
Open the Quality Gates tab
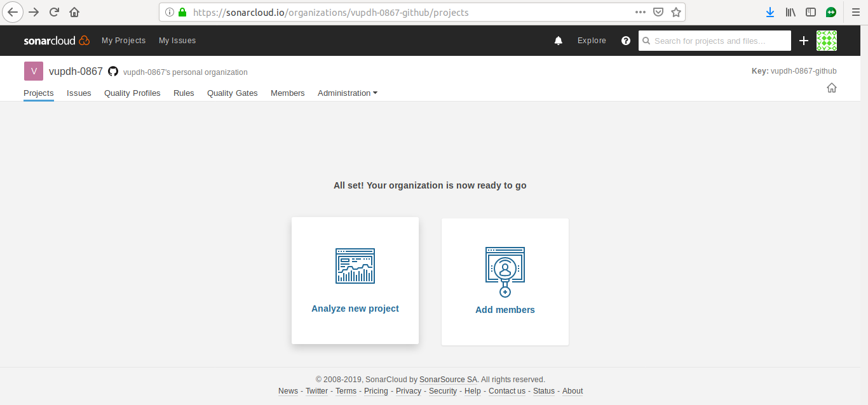tap(233, 93)
